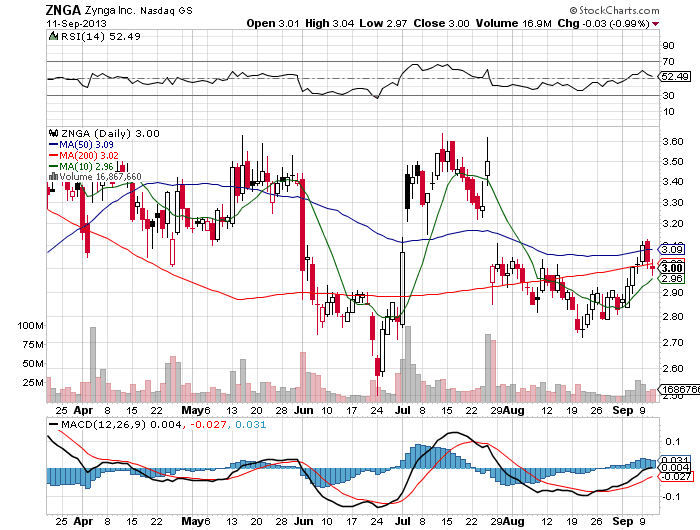Click the -0.1 label on the MACD axis
This screenshot has height=530, width=700.
click(671, 497)
